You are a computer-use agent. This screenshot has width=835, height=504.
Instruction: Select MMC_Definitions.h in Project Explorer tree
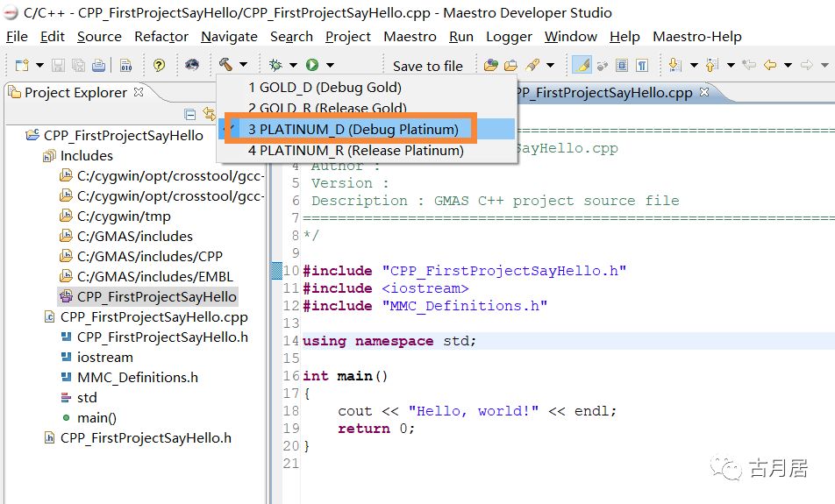click(x=137, y=377)
